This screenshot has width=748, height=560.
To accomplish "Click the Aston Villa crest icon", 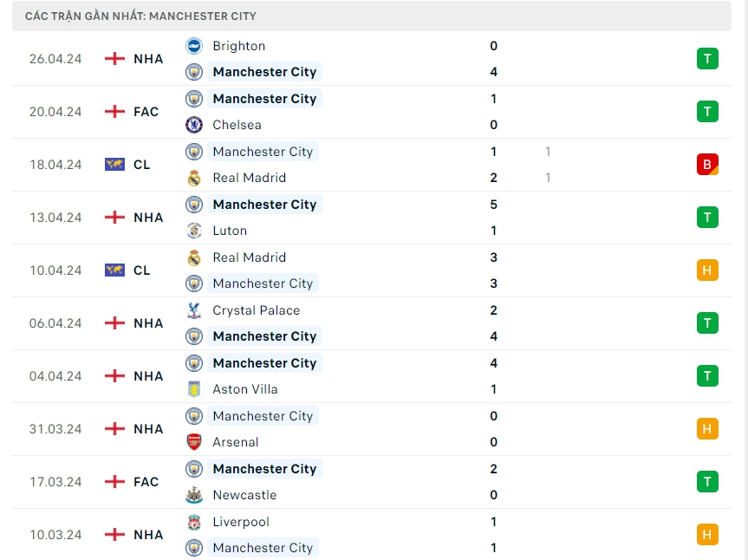I will 194,389.
